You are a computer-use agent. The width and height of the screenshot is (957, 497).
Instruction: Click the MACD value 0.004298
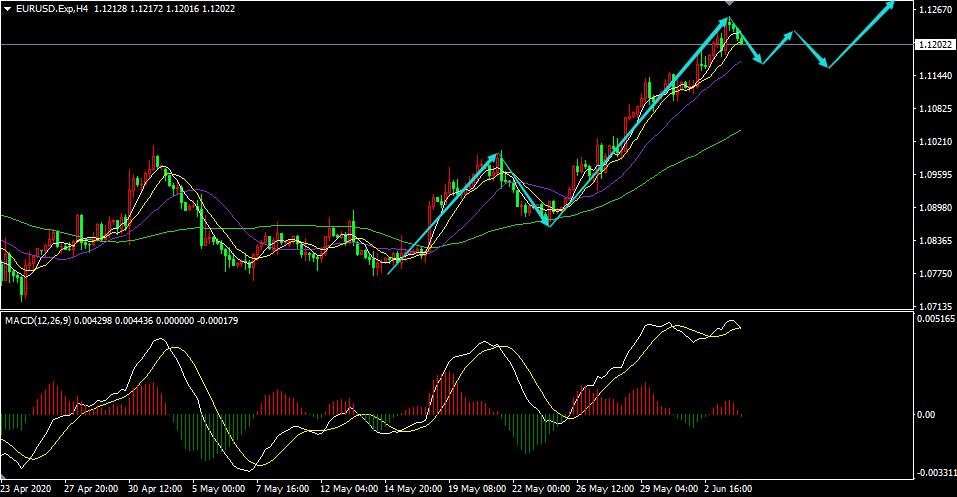(x=93, y=321)
